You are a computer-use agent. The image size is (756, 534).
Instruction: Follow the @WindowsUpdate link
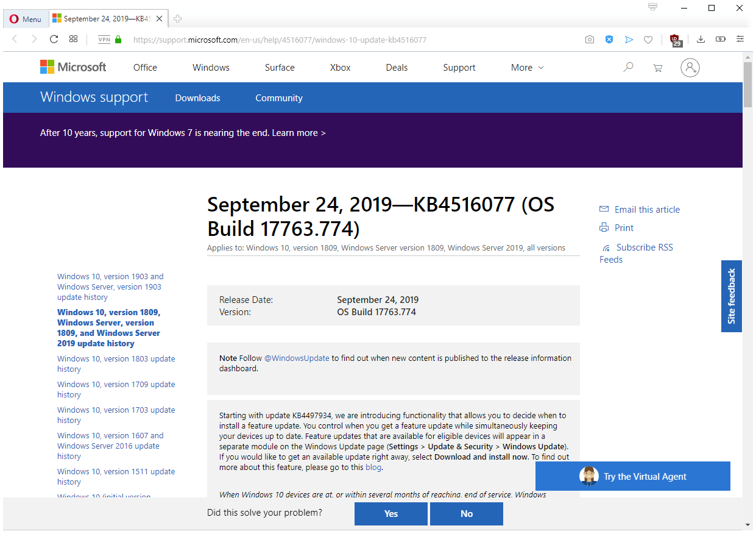click(297, 358)
